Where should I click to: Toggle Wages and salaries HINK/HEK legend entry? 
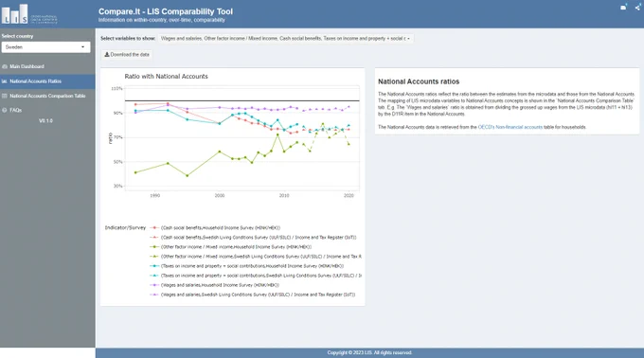click(215, 285)
